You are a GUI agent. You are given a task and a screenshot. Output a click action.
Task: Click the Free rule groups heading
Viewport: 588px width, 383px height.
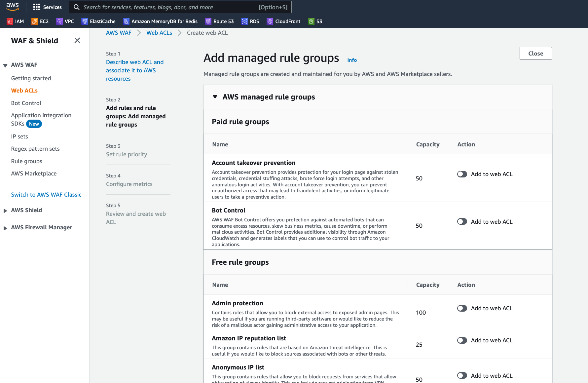click(240, 262)
